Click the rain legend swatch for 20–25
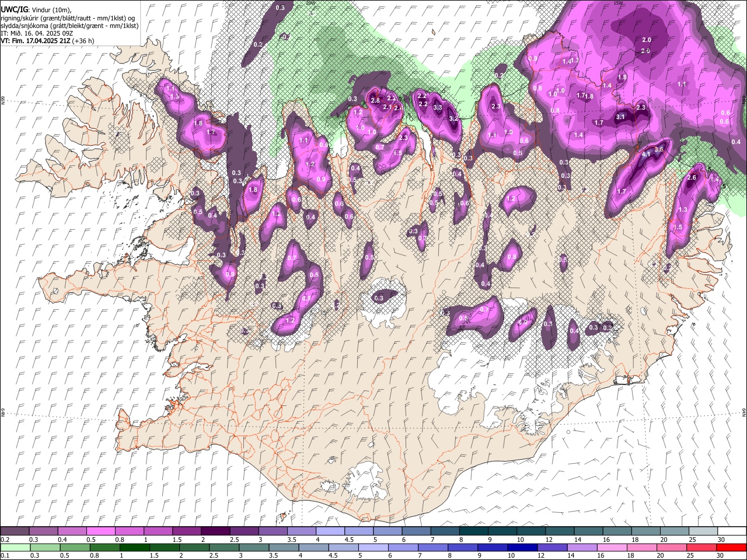The height and width of the screenshot is (560, 747). point(671,547)
